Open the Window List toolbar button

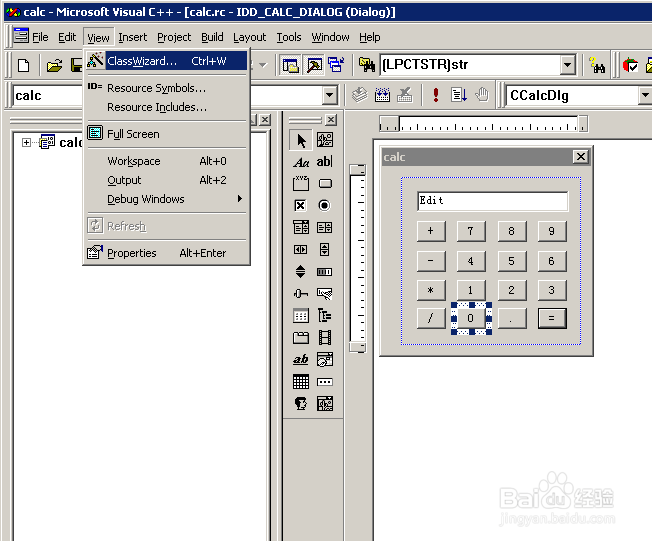(x=336, y=65)
